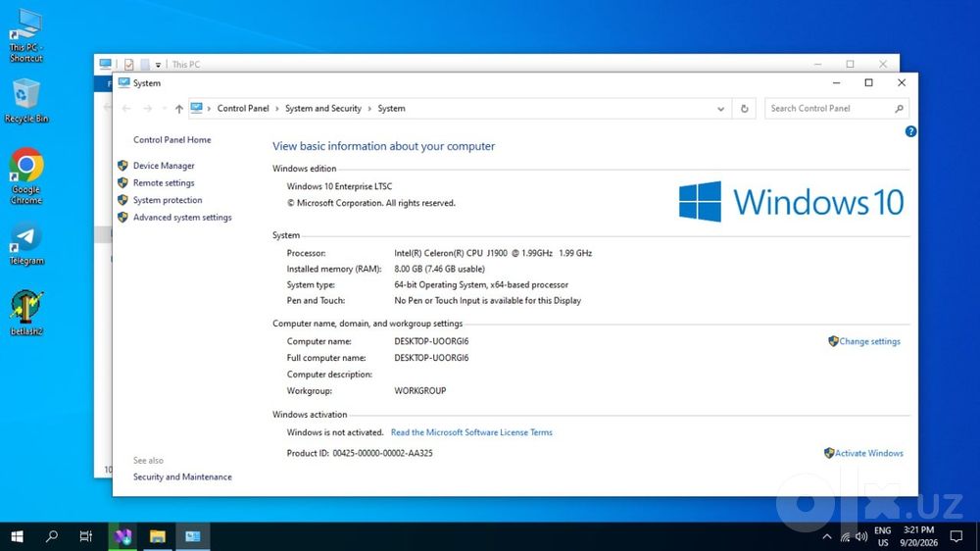Image resolution: width=980 pixels, height=551 pixels.
Task: Open Advanced system settings
Action: coord(182,217)
